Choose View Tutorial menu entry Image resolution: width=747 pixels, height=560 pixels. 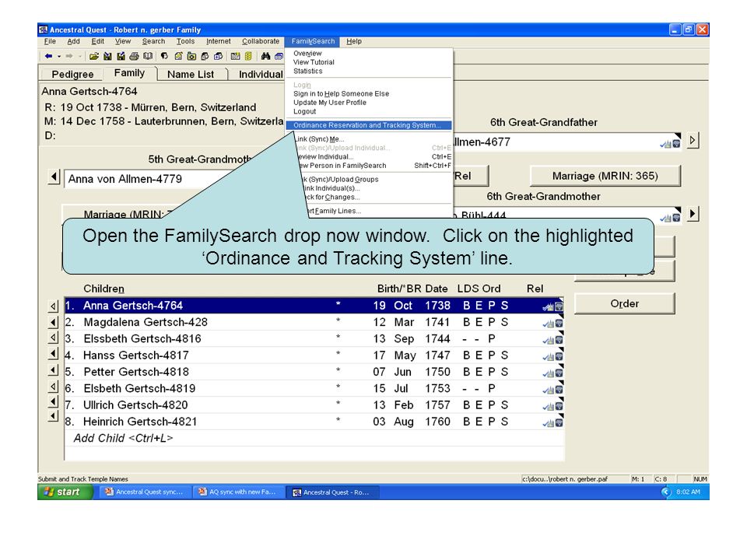(314, 62)
